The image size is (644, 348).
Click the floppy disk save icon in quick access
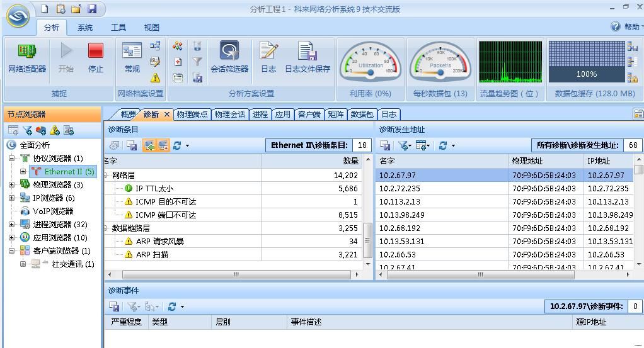pyautogui.click(x=92, y=9)
